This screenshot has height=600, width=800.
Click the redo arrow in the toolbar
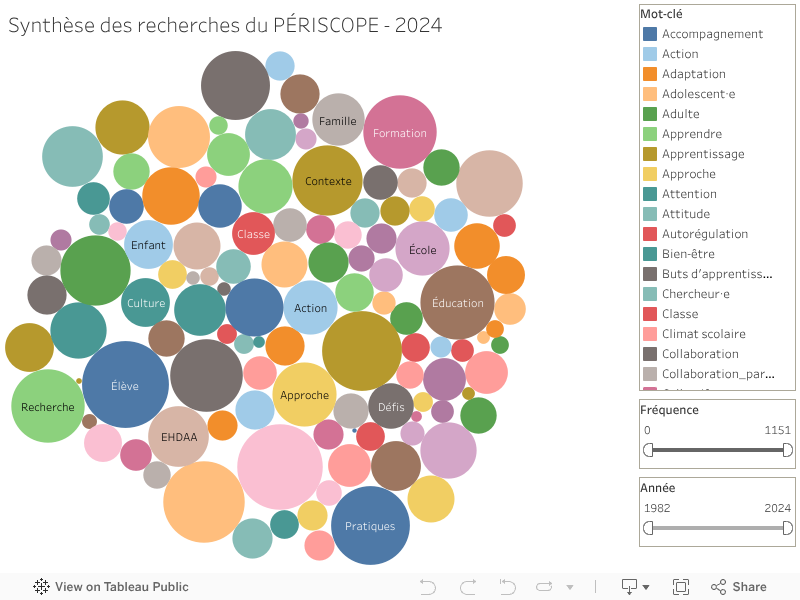(x=467, y=587)
